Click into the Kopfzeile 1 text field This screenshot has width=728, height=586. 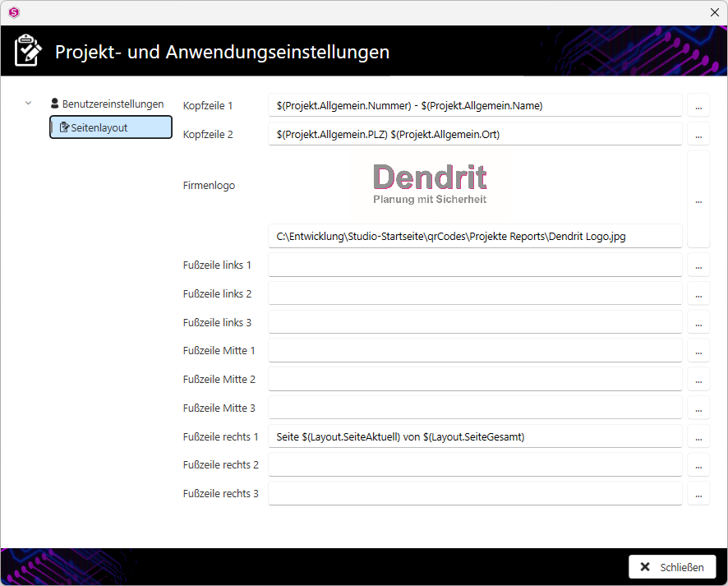point(475,105)
